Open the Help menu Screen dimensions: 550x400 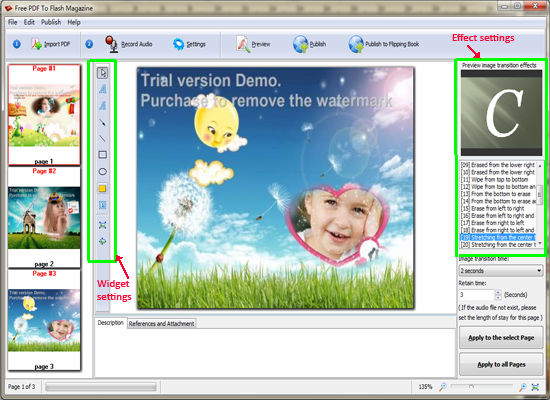click(x=74, y=22)
